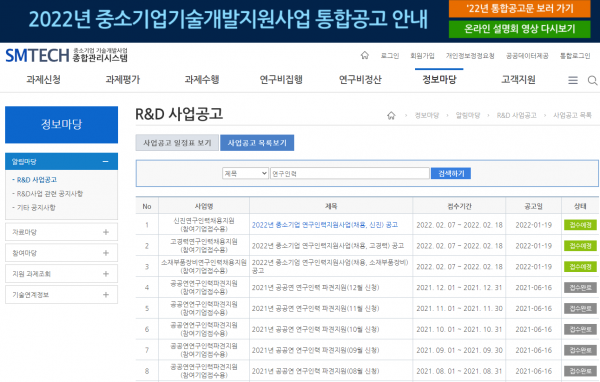600x382 pixels.
Task: Click the search keyword input field
Action: click(350, 173)
